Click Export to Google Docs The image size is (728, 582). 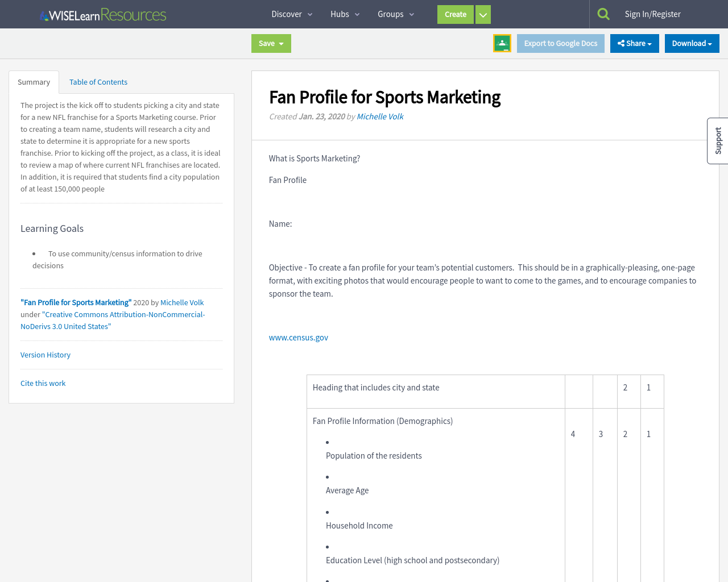560,43
